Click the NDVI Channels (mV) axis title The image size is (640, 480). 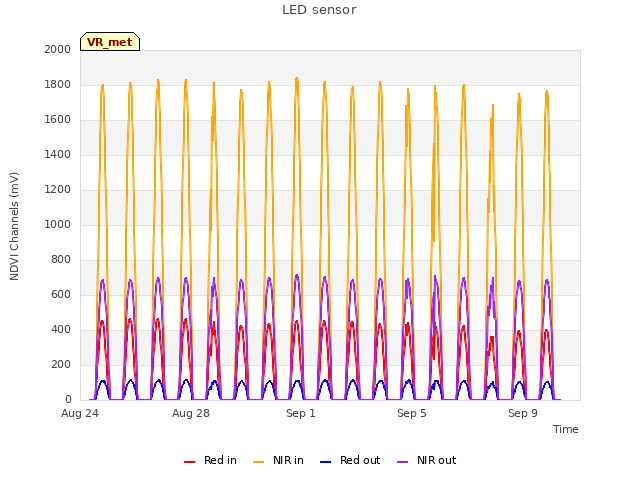14,226
